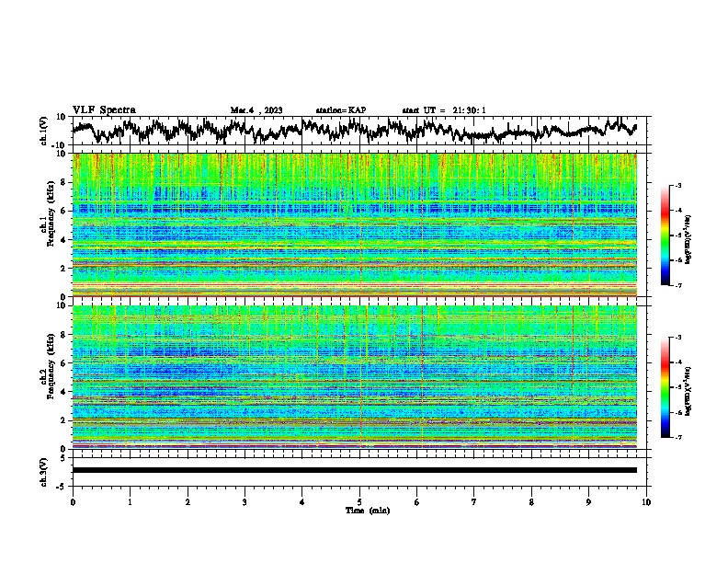
Task: Click the ch.2 colorbar "-7" tick value
Action: point(678,437)
